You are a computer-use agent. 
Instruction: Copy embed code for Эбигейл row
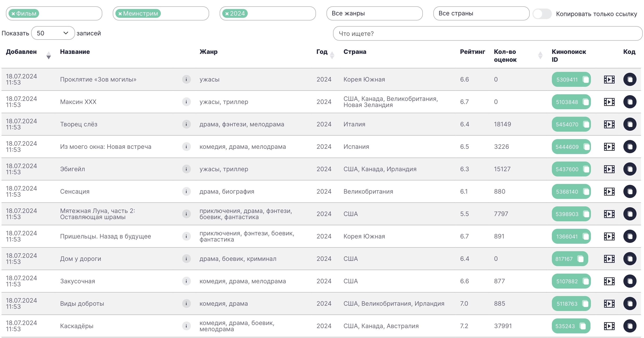630,169
